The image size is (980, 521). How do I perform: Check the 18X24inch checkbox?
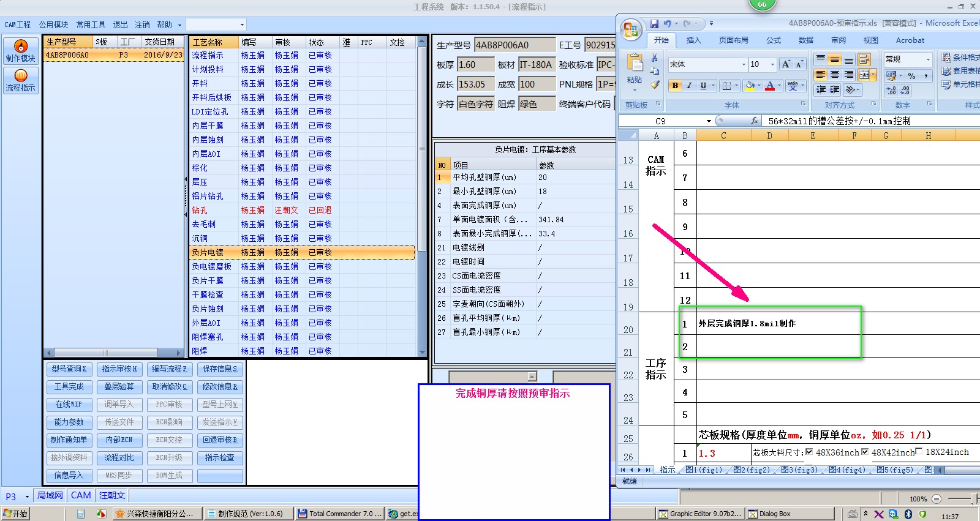[919, 452]
